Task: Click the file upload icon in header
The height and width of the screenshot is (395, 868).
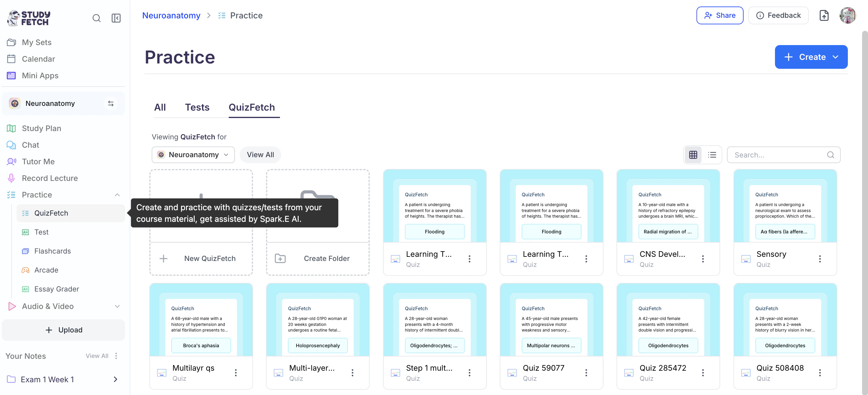Action: coord(824,15)
